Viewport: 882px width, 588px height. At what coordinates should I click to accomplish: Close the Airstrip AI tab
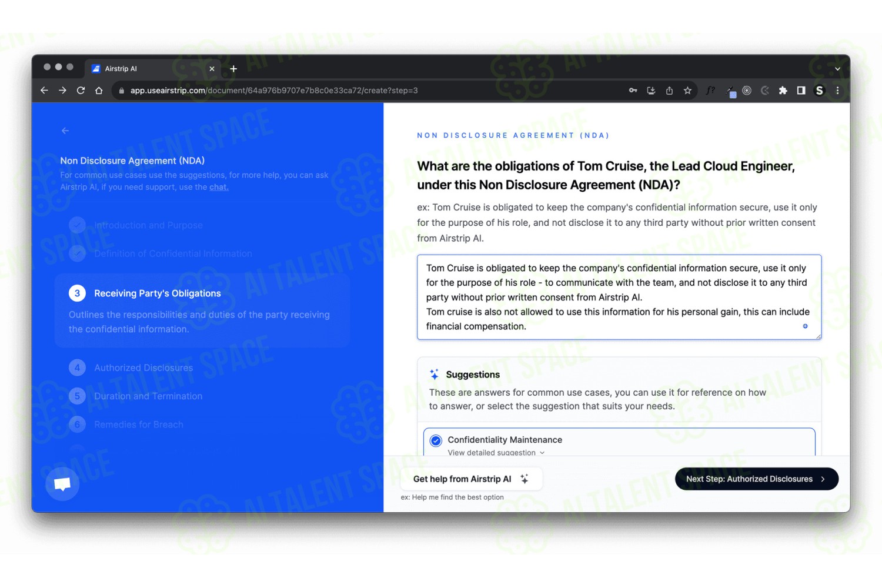pyautogui.click(x=212, y=69)
